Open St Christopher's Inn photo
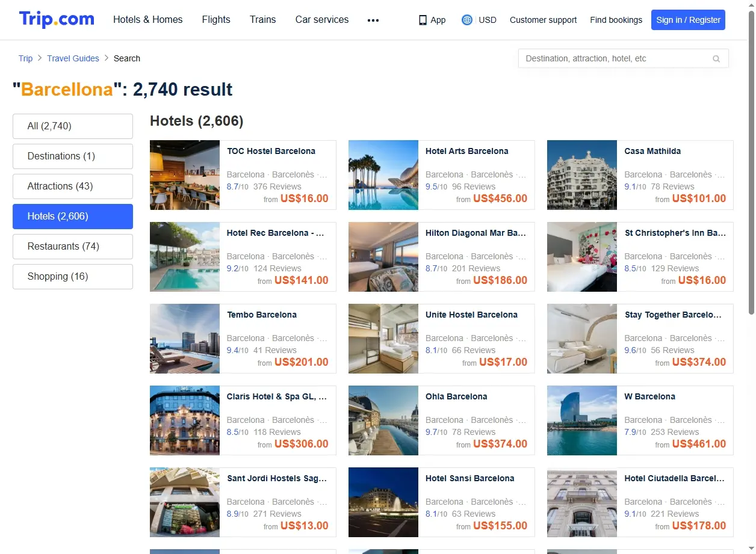This screenshot has height=554, width=756. (x=582, y=257)
